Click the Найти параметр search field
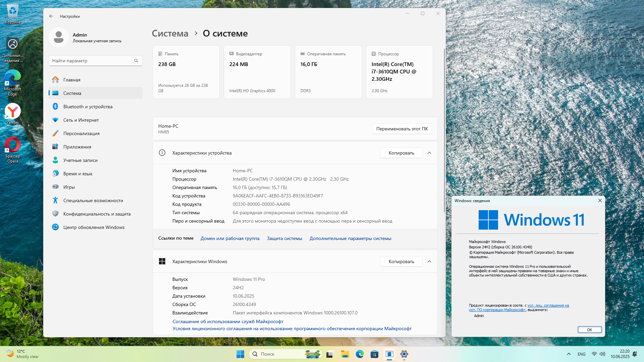 91,61
